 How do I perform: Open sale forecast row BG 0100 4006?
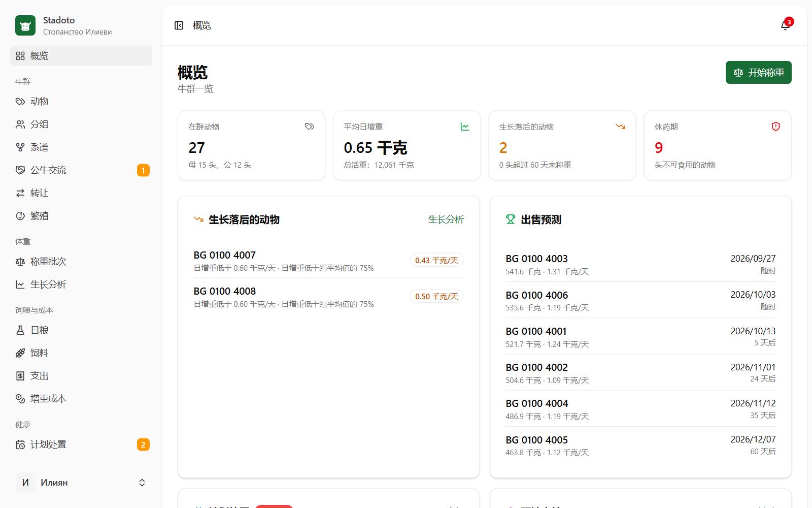[640, 300]
